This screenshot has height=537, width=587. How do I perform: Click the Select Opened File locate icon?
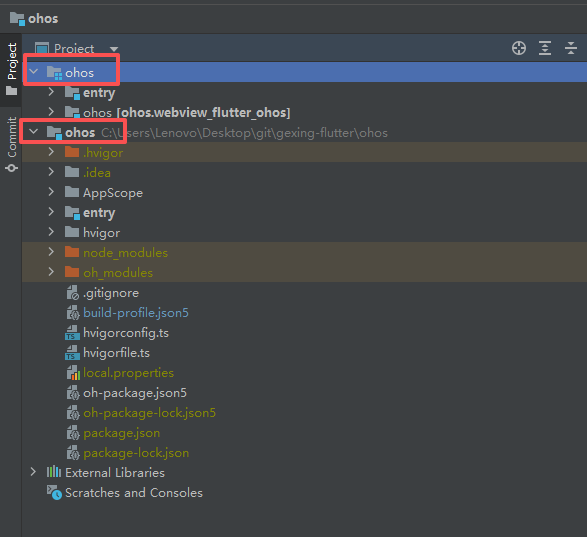(x=519, y=48)
